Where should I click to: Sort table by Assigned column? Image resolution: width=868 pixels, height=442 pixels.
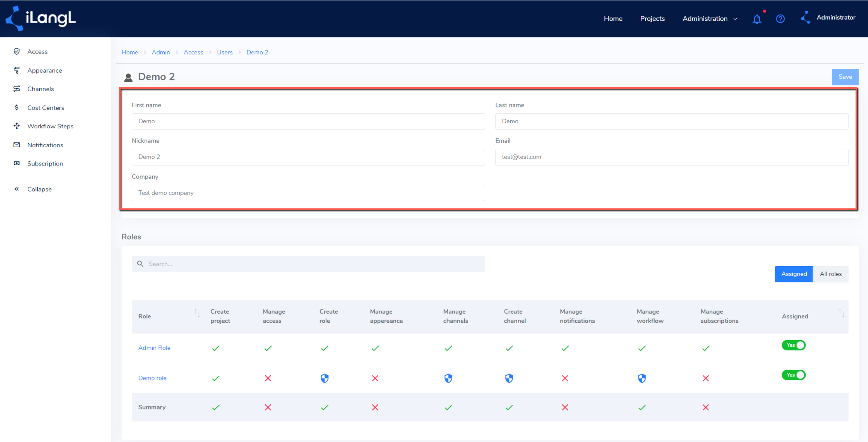(x=841, y=313)
